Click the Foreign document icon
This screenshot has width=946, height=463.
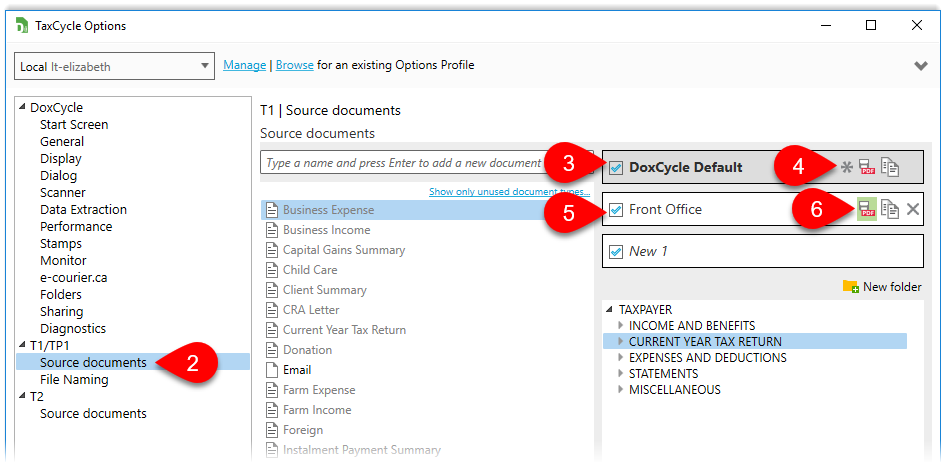pyautogui.click(x=271, y=430)
